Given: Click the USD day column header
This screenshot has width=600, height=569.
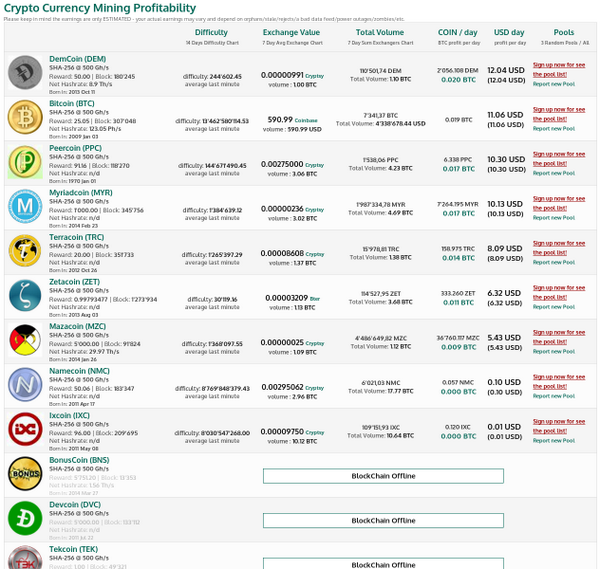Looking at the screenshot, I should tap(509, 33).
